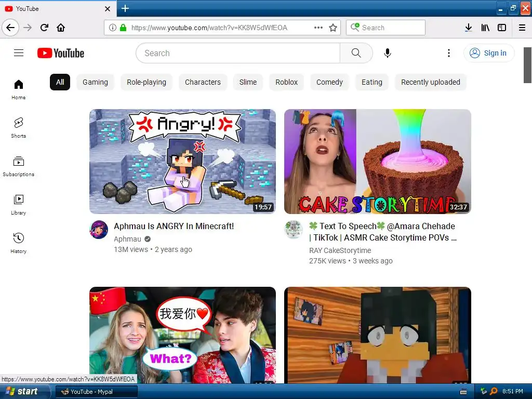The height and width of the screenshot is (399, 532).
Task: Click the 19:57 duration badge
Action: (x=263, y=207)
